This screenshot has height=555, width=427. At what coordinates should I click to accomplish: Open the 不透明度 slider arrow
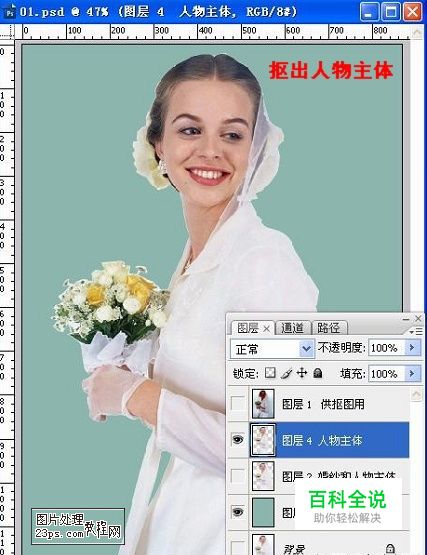(412, 348)
